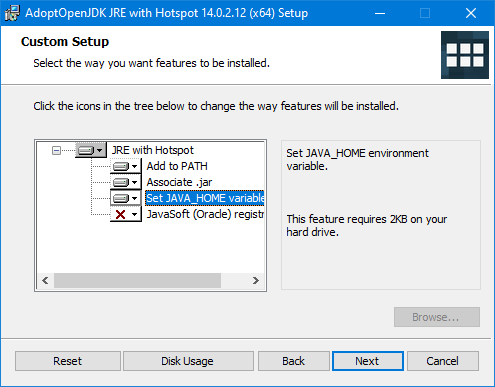495x387 pixels.
Task: Select Add to PATH feature label
Action: (177, 166)
